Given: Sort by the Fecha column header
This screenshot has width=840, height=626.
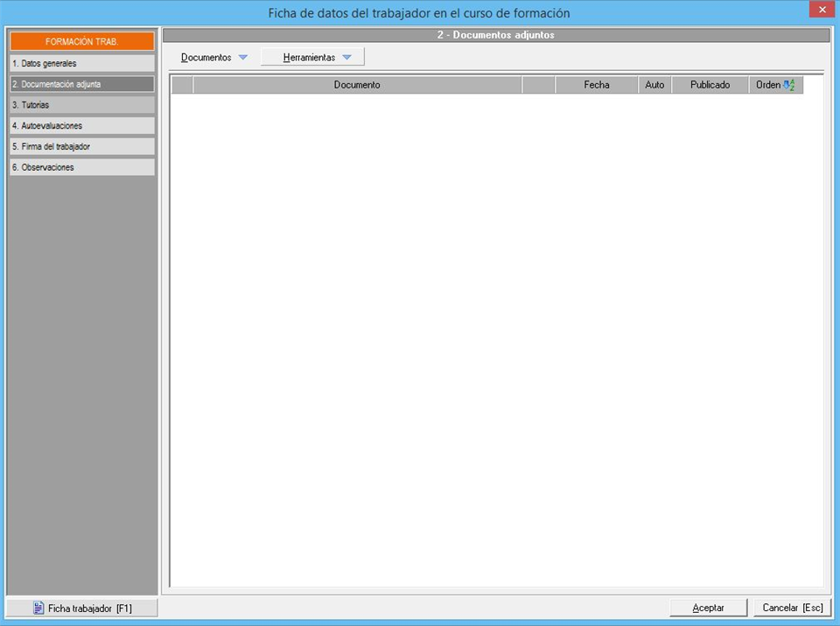Looking at the screenshot, I should (596, 85).
